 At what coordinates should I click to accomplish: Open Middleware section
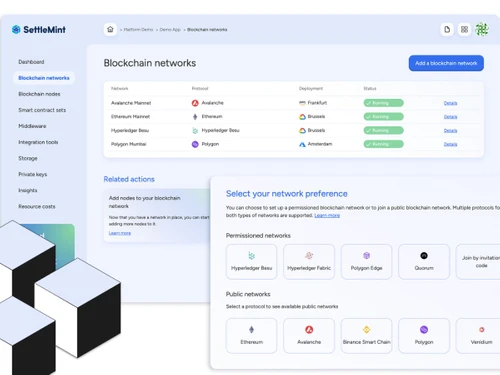(32, 126)
